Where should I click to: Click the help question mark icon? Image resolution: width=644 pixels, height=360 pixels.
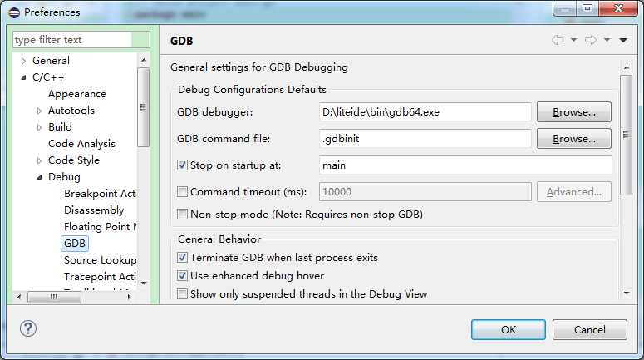[28, 328]
